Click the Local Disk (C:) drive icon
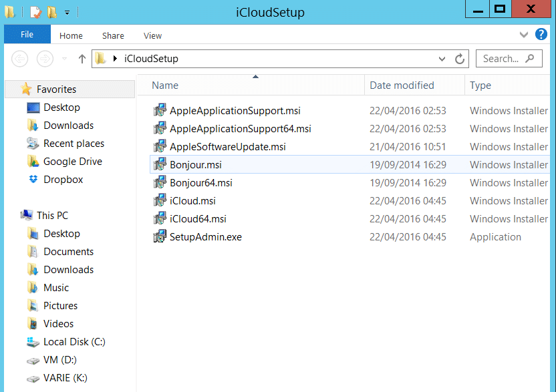Image resolution: width=556 pixels, height=392 pixels. tap(33, 342)
